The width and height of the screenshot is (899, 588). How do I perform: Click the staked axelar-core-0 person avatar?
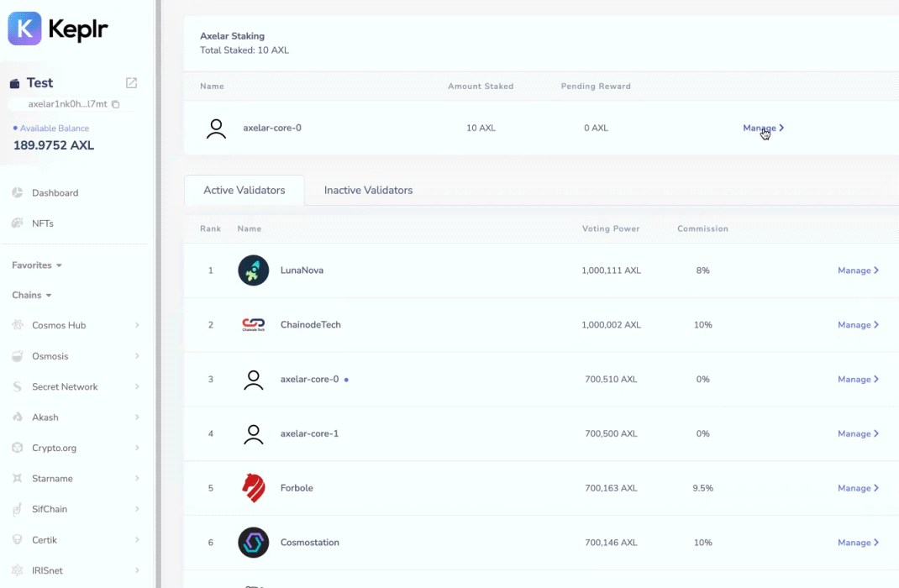[x=216, y=129]
